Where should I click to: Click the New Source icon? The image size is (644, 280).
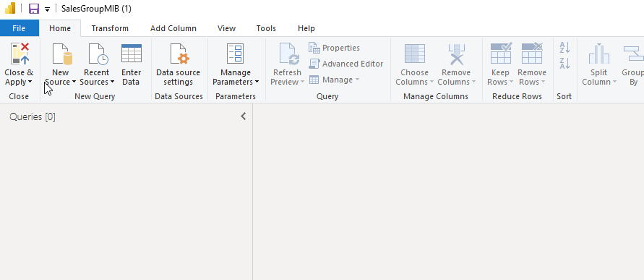pos(62,54)
